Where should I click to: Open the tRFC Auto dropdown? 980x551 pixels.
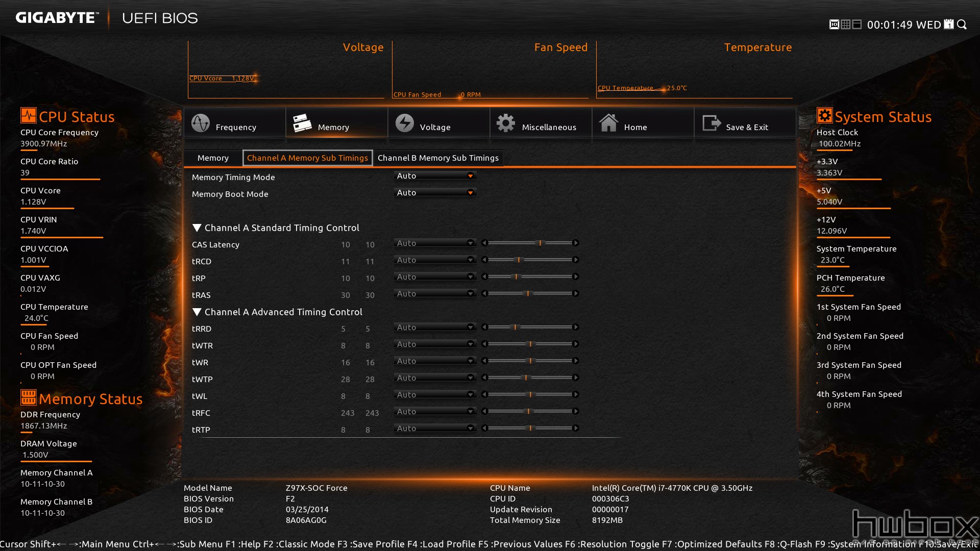pyautogui.click(x=435, y=411)
